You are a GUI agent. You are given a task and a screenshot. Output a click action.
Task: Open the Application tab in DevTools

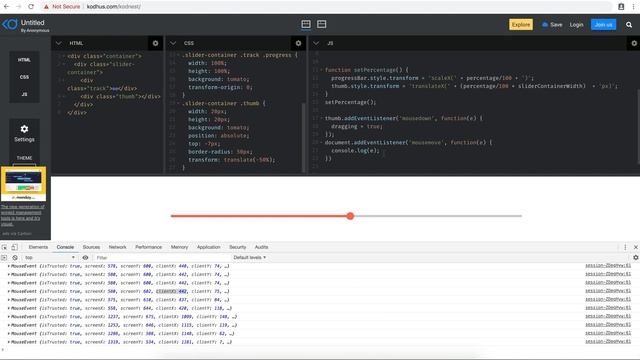pos(209,247)
